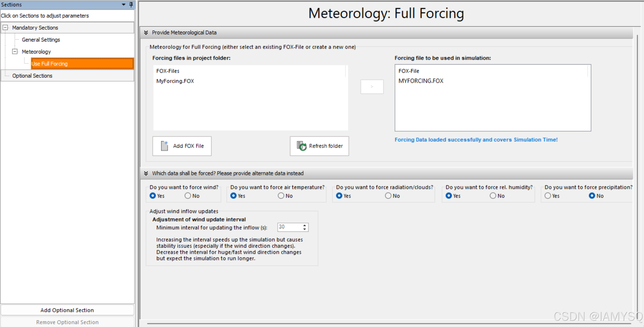
Task: Select General Settings in the sections tree
Action: coord(41,40)
